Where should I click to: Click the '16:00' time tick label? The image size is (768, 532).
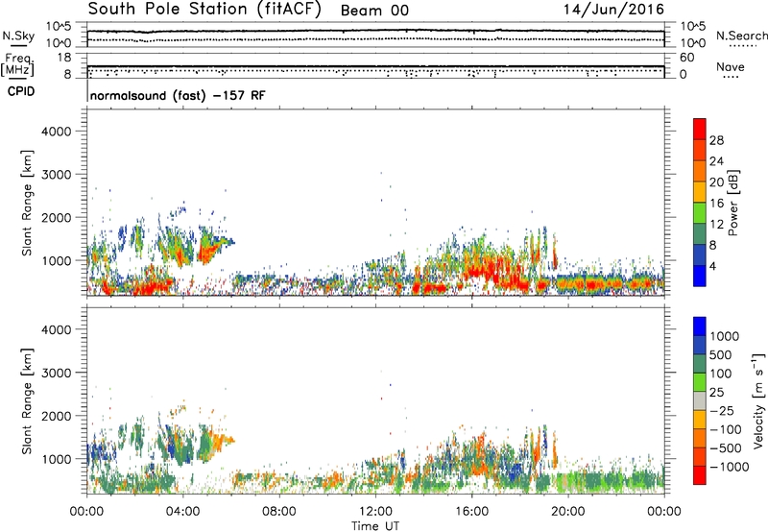pyautogui.click(x=471, y=512)
